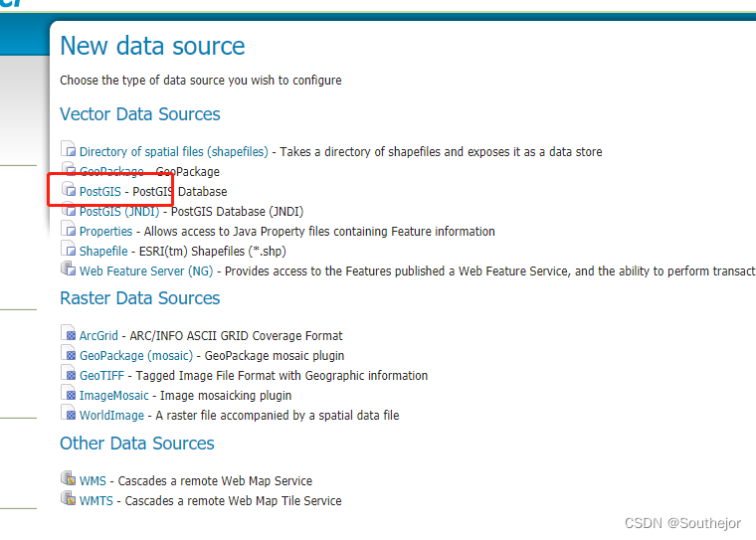Click 'Cascades a remote Web Map Service' text
The image size is (756, 540).
coord(215,480)
